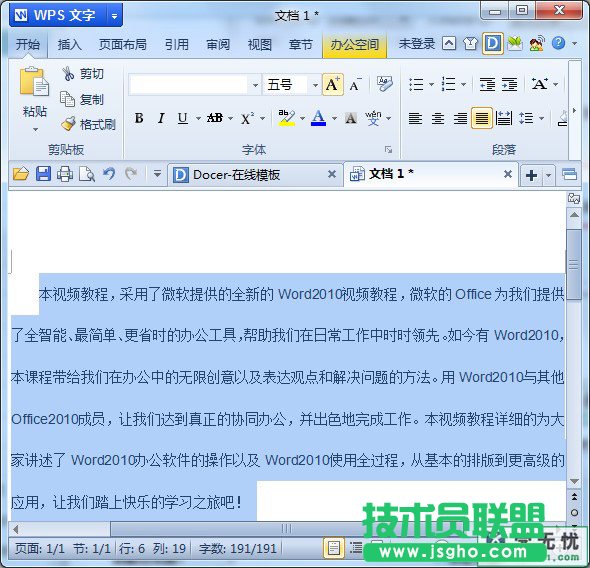Click the bullet list icon

(416, 84)
